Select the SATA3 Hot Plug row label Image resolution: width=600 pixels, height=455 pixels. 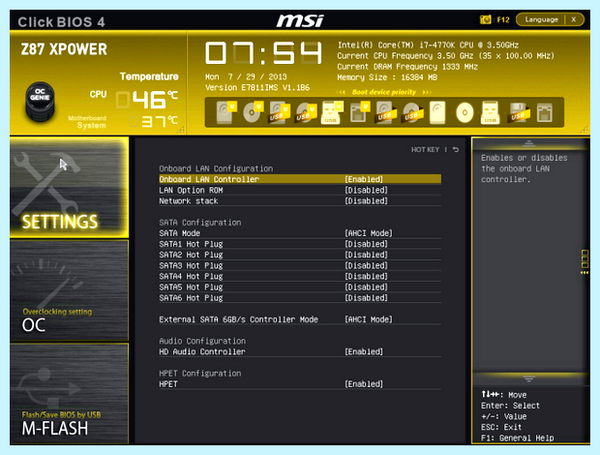(x=191, y=266)
